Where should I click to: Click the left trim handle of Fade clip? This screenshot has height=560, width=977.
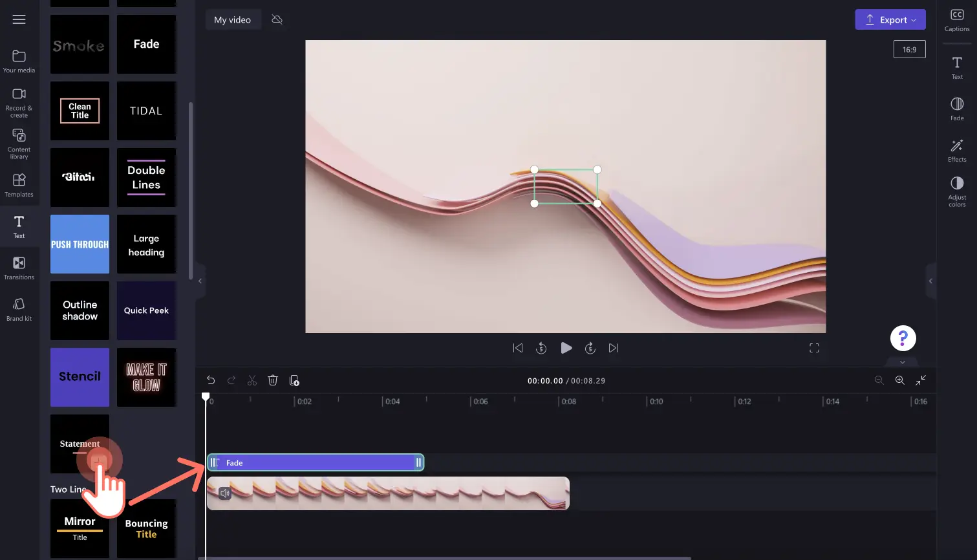213,462
